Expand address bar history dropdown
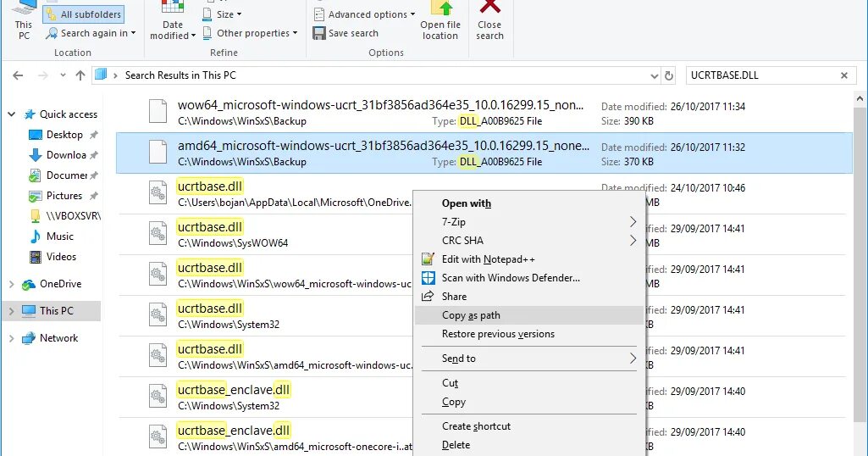The image size is (868, 456). pos(654,76)
